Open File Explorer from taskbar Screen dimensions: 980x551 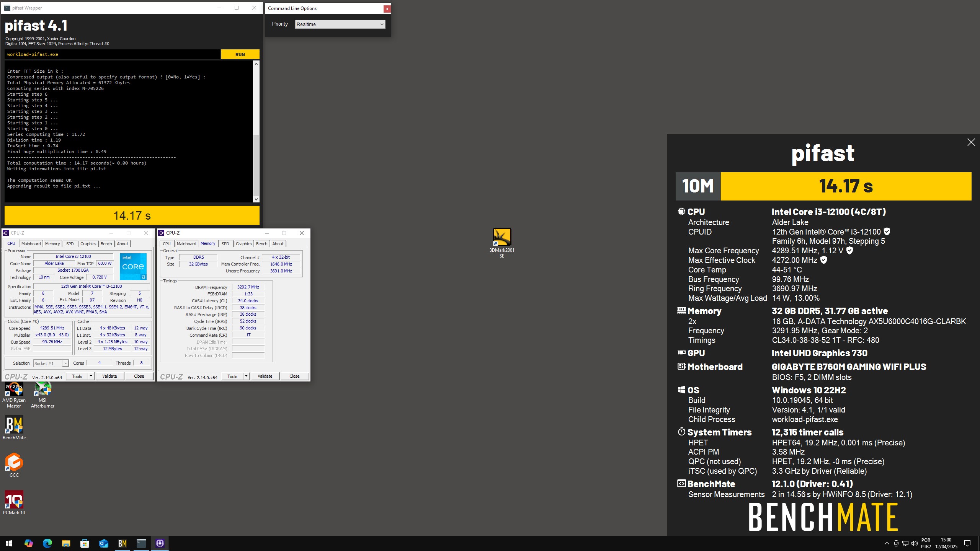[66, 543]
